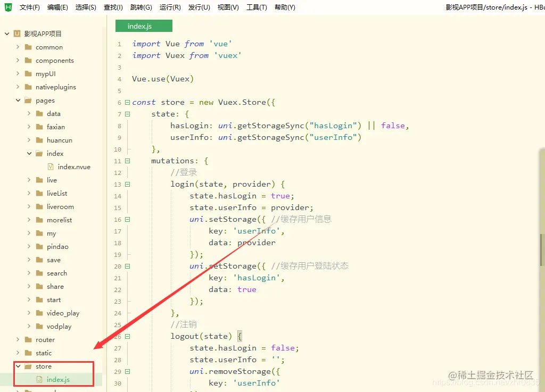
Task: Switch to the index.js editor tab
Action: [144, 26]
